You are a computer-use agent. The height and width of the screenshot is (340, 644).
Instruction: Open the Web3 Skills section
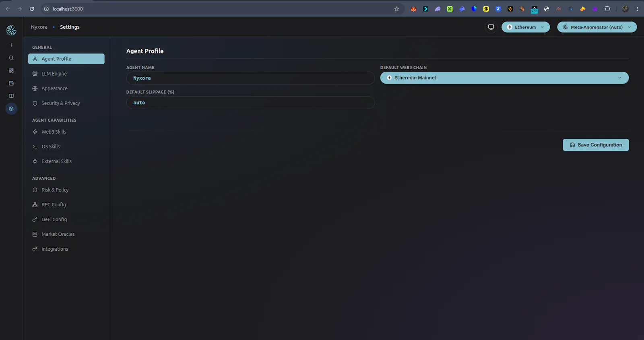point(66,132)
